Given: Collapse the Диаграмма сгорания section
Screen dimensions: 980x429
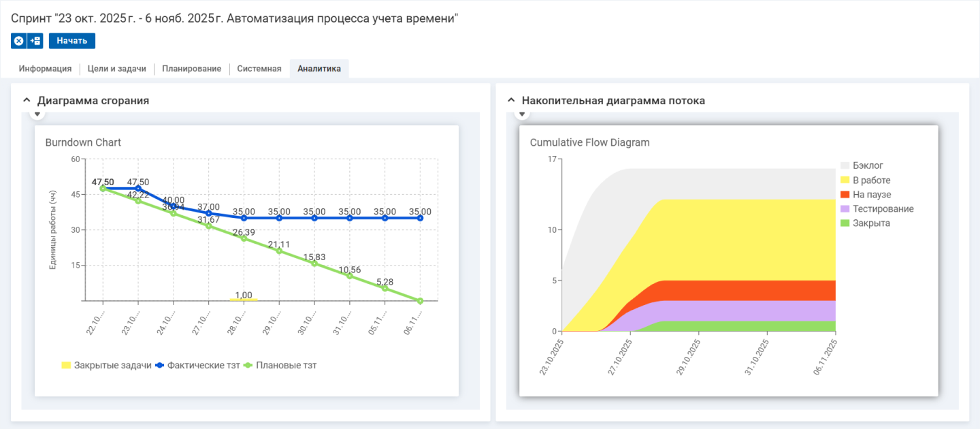Looking at the screenshot, I should click(27, 100).
